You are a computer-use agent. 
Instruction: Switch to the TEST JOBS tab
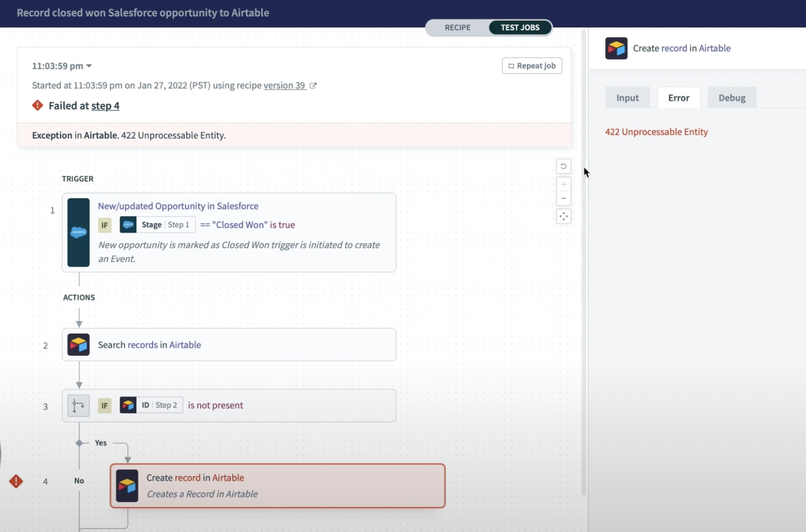(x=520, y=27)
